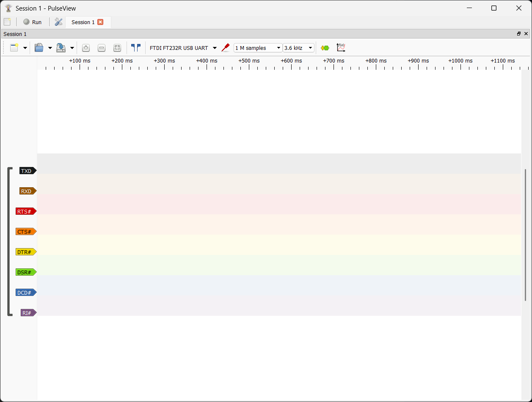Click the Run capture button

coord(33,22)
